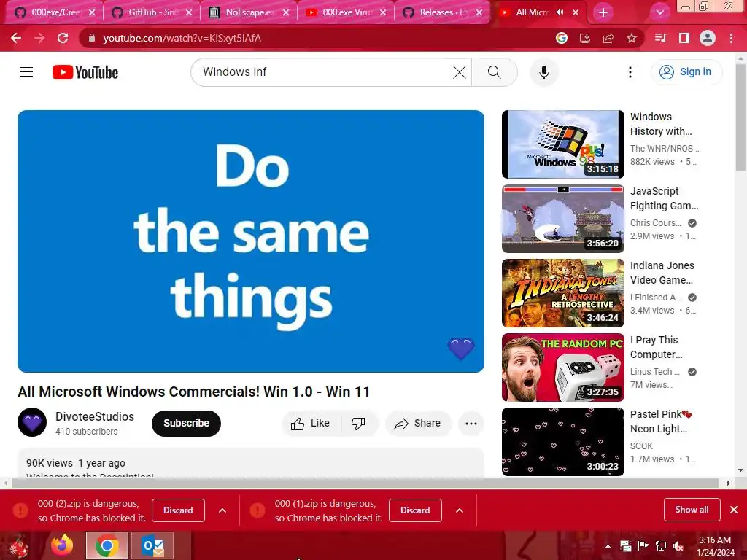Open the Start button
Viewport: 747px width, 560px height.
click(19, 545)
